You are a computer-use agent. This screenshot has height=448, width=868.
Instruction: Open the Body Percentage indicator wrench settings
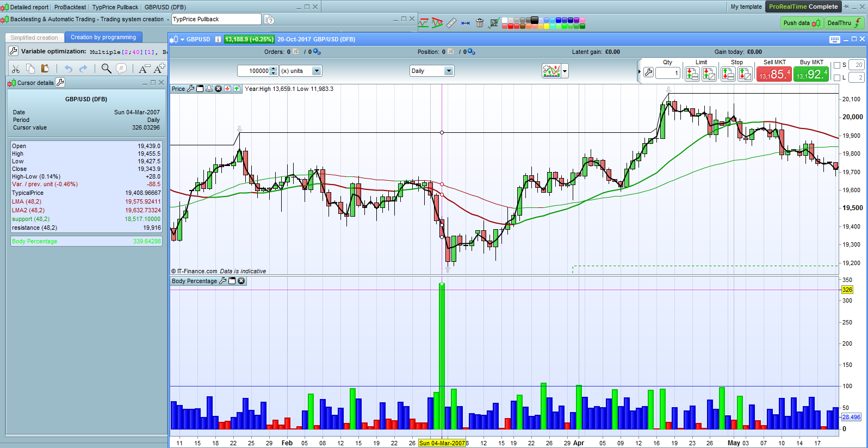point(222,281)
